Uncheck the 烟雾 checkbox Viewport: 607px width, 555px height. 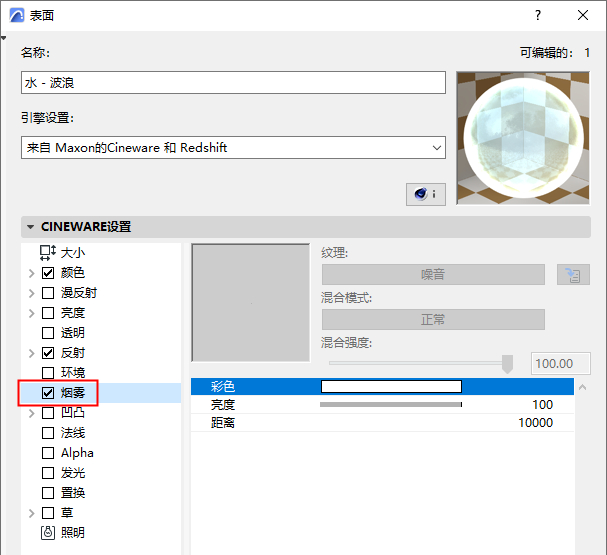[48, 393]
